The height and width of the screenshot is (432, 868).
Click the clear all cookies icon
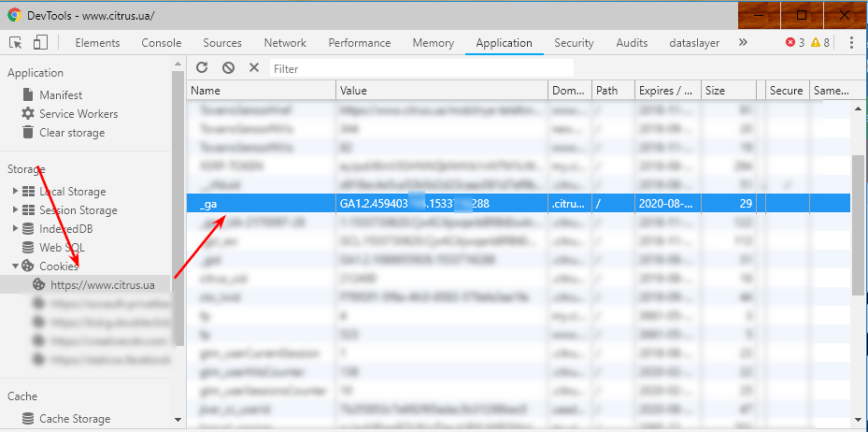[x=228, y=68]
